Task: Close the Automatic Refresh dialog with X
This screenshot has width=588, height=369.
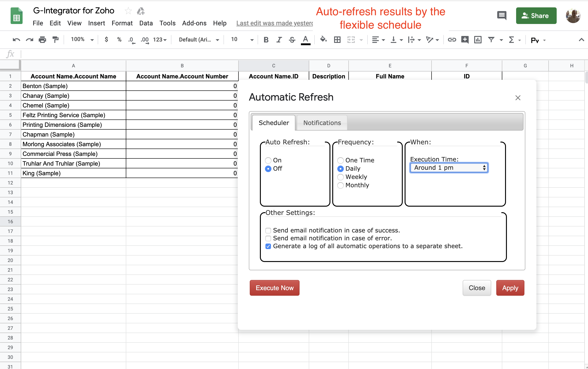Action: click(518, 98)
